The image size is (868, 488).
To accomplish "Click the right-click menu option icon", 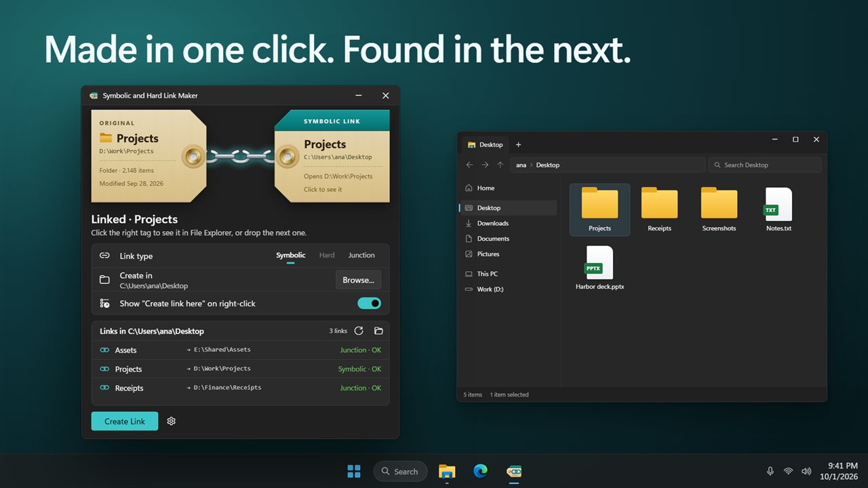I will (104, 304).
